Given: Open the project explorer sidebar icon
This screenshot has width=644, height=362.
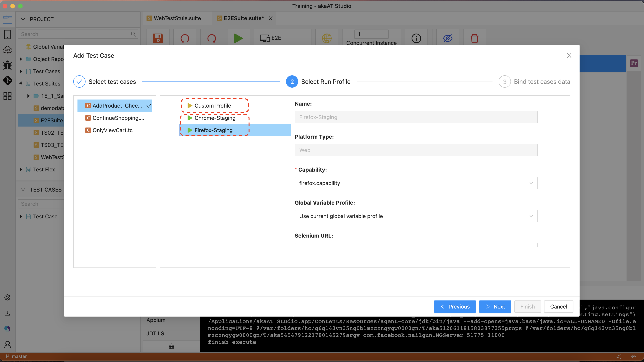Looking at the screenshot, I should pos(7,19).
